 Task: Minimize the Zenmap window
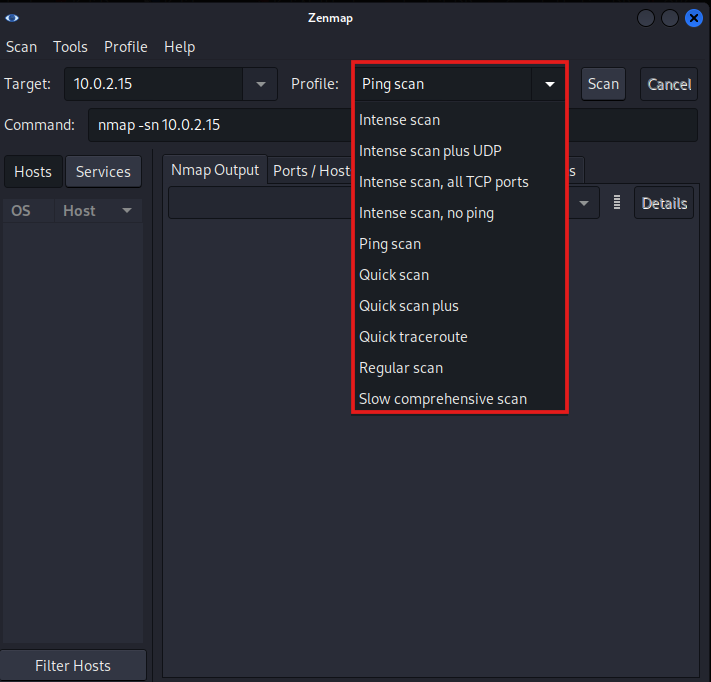point(646,18)
